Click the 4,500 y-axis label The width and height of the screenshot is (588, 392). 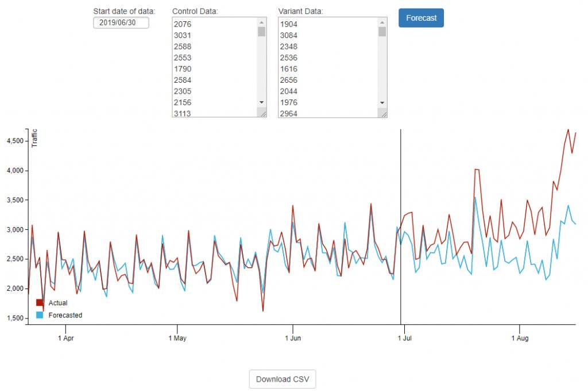point(15,141)
